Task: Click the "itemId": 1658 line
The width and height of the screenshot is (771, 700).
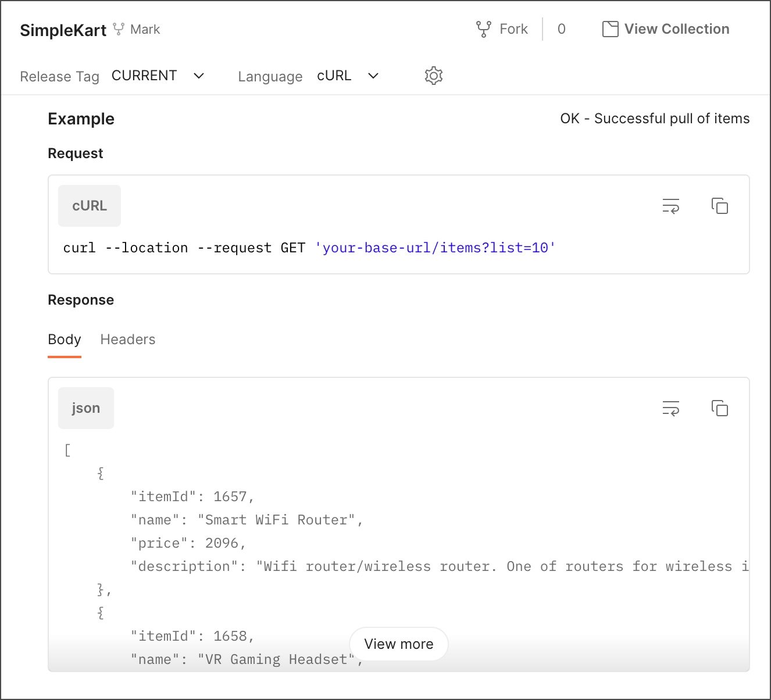Action: pos(192,636)
